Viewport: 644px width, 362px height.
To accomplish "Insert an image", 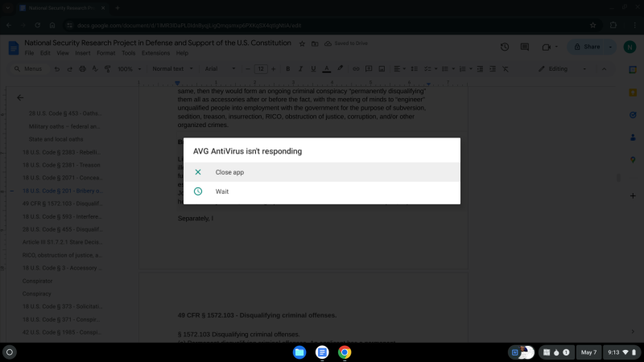I will coord(382,69).
